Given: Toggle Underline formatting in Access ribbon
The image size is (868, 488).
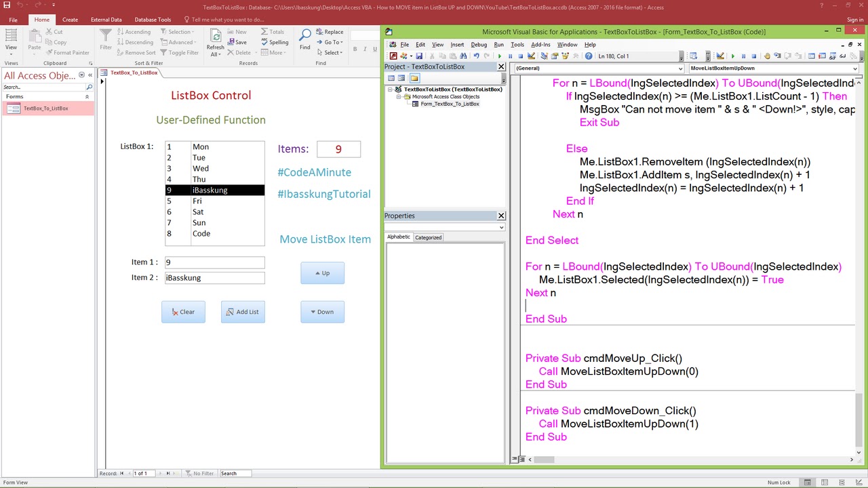Looking at the screenshot, I should [x=374, y=49].
